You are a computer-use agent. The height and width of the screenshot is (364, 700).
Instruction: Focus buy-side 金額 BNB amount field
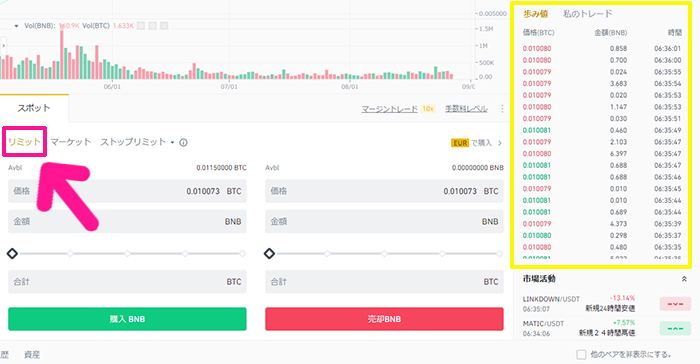pos(127,222)
